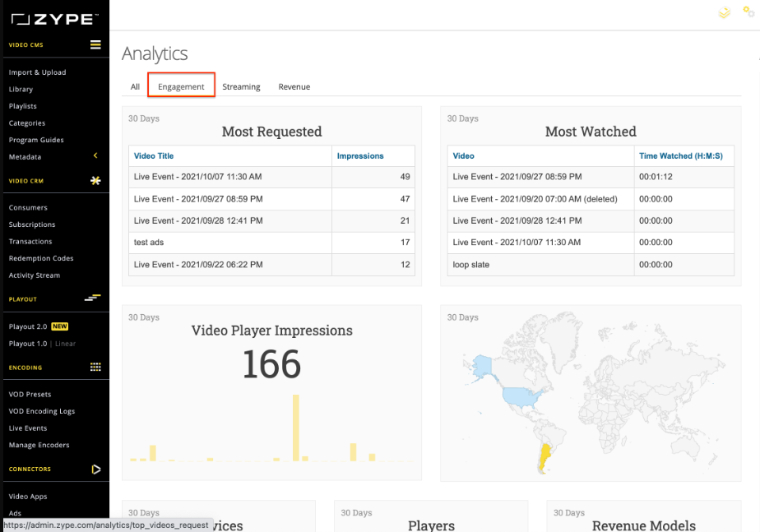
Task: Click the Analytics page title
Action: [x=155, y=53]
